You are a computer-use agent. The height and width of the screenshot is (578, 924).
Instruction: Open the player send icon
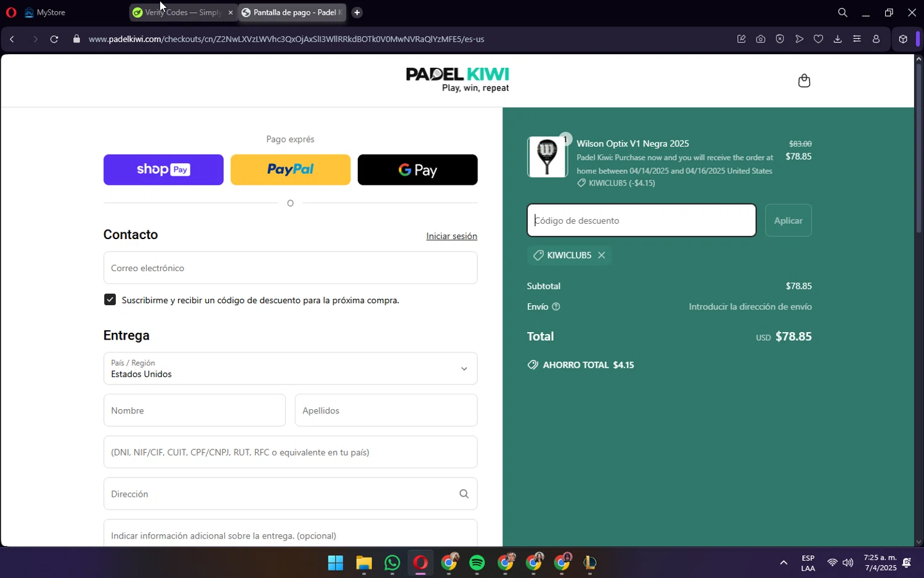[x=800, y=39]
